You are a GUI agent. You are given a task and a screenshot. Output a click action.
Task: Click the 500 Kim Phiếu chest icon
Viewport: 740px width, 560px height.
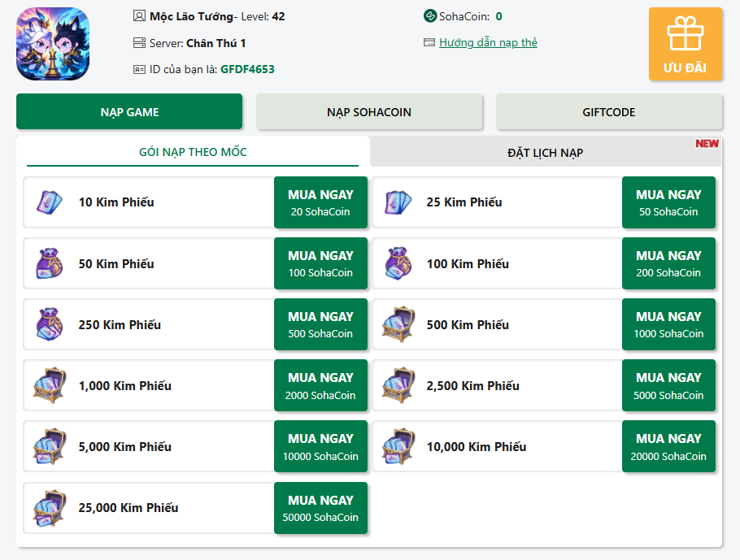tap(398, 324)
